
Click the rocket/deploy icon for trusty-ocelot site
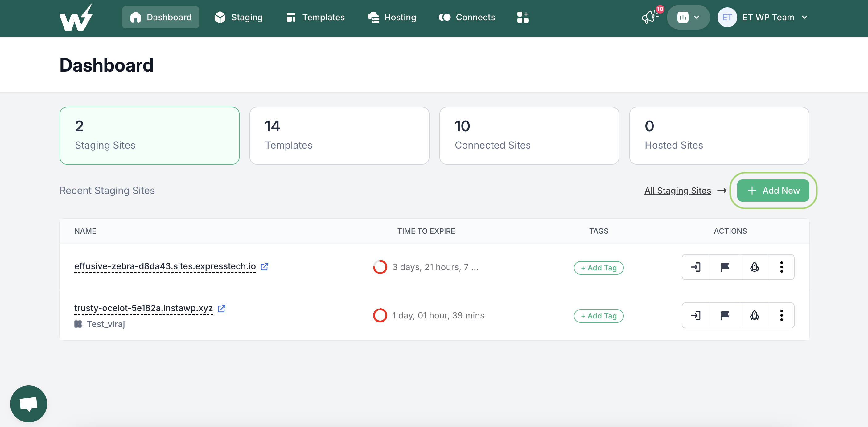(754, 315)
